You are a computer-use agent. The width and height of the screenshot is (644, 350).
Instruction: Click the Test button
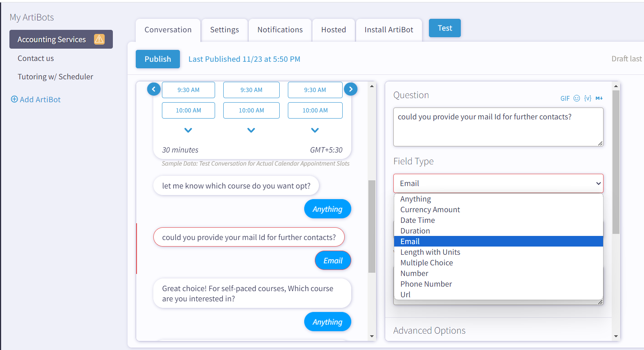[x=444, y=28]
